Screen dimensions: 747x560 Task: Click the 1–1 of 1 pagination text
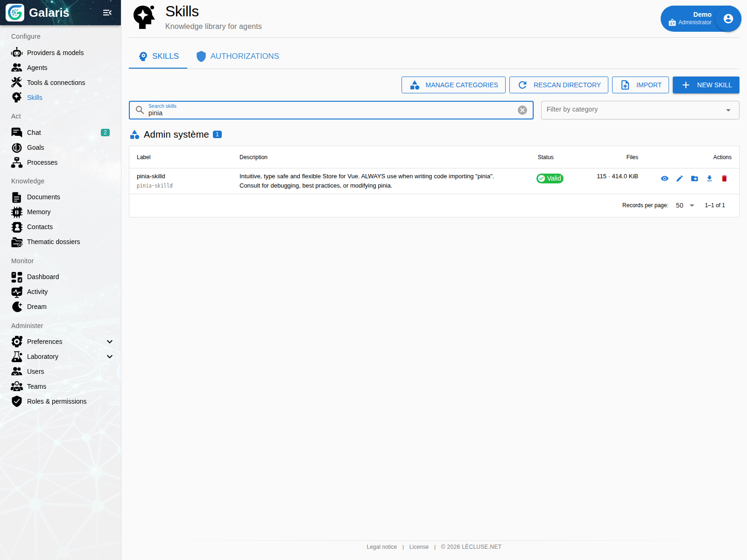point(715,205)
